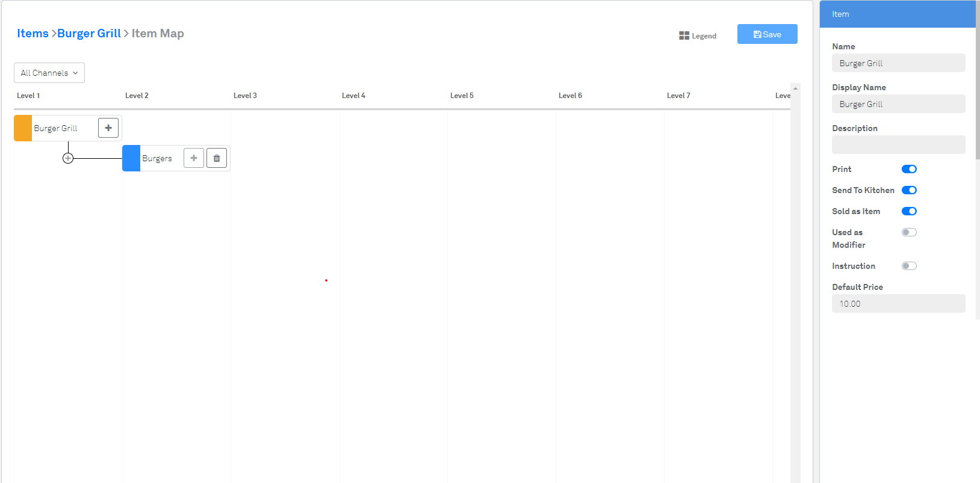Save the item map

point(768,34)
